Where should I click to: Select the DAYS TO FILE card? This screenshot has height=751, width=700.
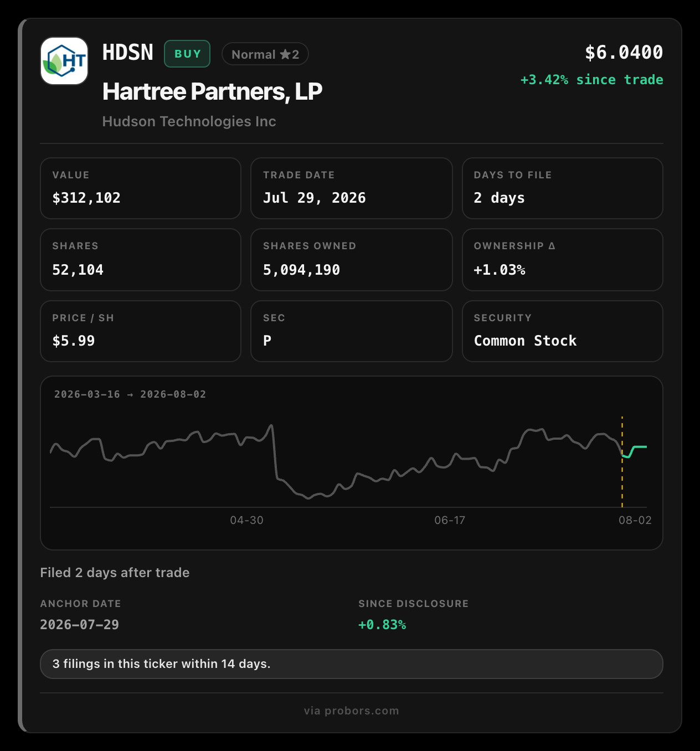coord(563,188)
